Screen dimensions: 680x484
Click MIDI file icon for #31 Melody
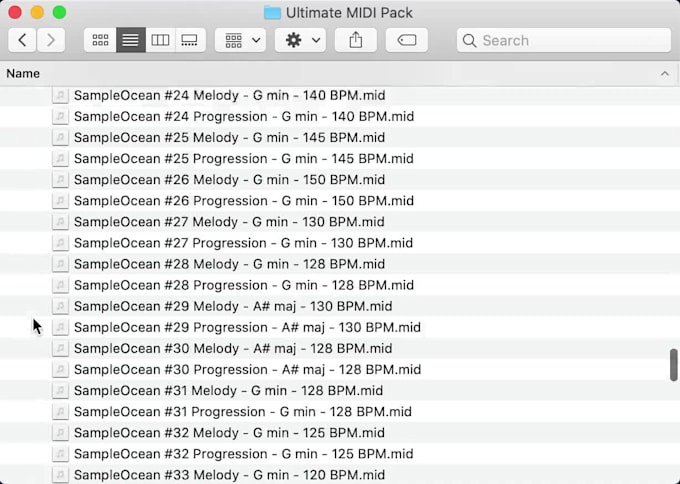tap(60, 390)
